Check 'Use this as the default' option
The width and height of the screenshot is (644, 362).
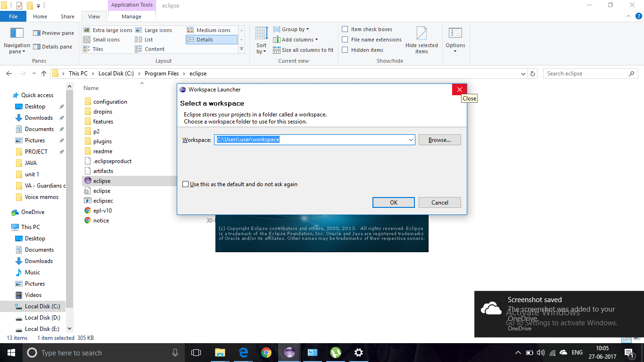coord(186,184)
